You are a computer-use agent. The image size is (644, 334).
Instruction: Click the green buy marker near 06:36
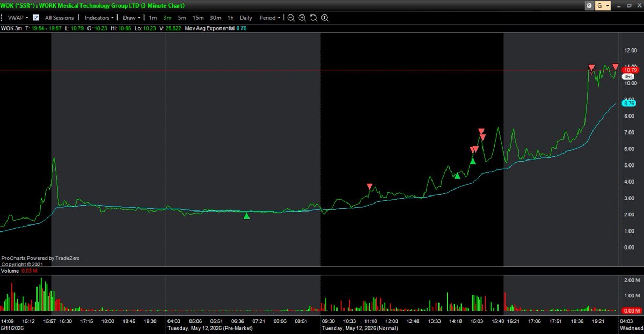coord(247,216)
